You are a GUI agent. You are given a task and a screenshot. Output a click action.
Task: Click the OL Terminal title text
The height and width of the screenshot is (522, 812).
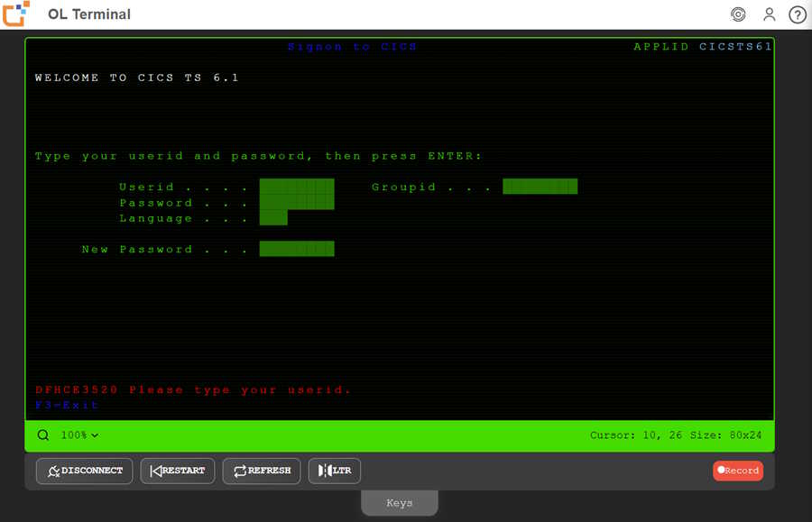(89, 14)
